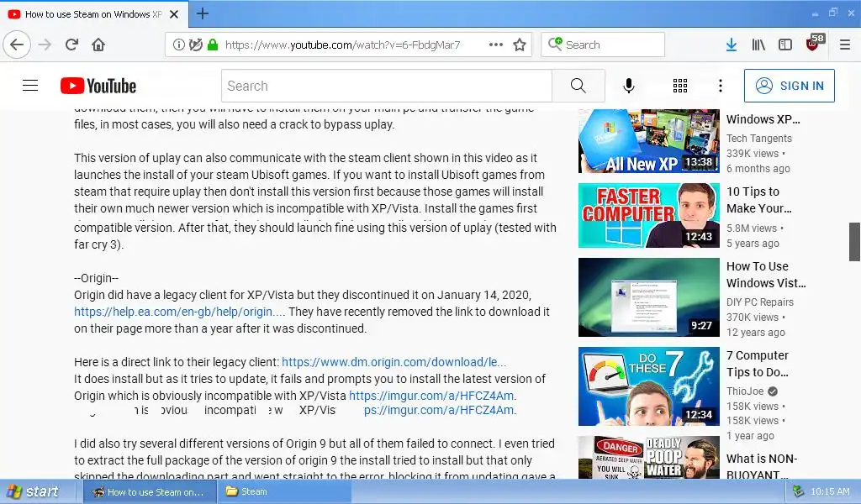The width and height of the screenshot is (861, 504).
Task: Open the imgur.com/a/HFCZ4Am link after XP/Vista
Action: 432,396
